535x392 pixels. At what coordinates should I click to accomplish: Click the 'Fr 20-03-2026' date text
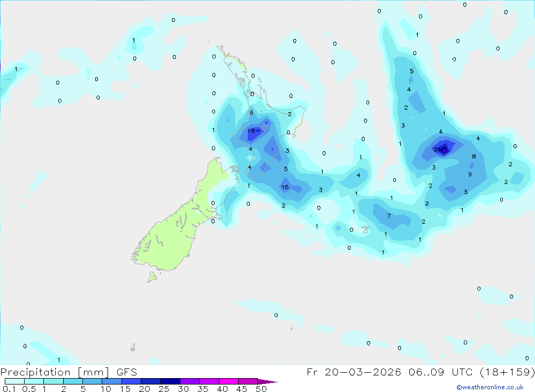pyautogui.click(x=354, y=372)
